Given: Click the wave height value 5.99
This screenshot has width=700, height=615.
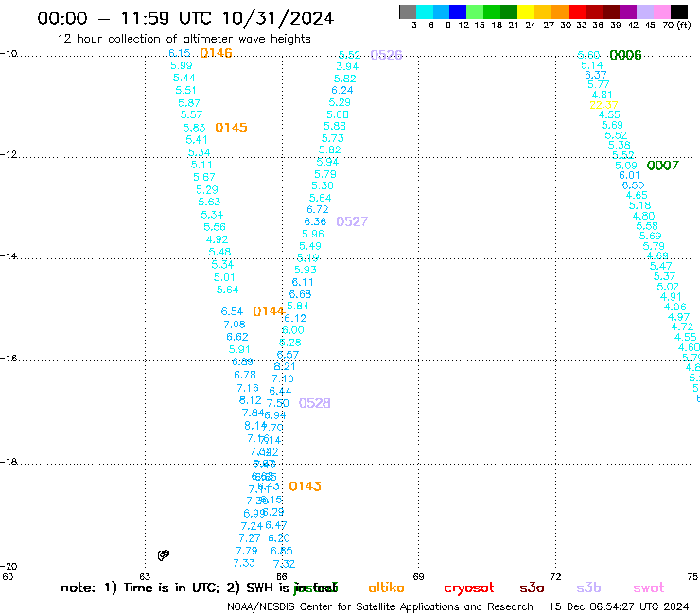Looking at the screenshot, I should pos(182,65).
